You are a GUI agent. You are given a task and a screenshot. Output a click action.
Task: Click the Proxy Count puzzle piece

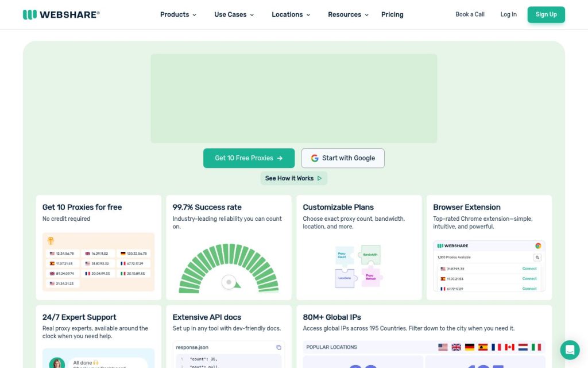click(x=344, y=255)
